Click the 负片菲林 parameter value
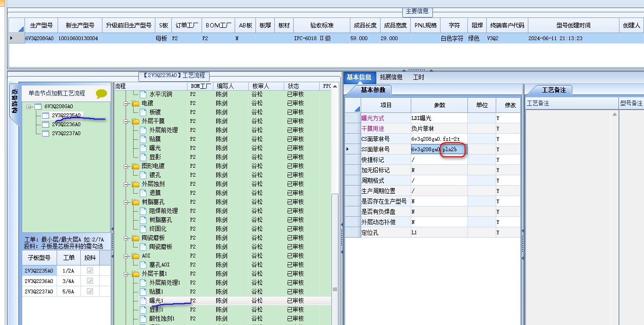The width and height of the screenshot is (644, 325). (440, 128)
